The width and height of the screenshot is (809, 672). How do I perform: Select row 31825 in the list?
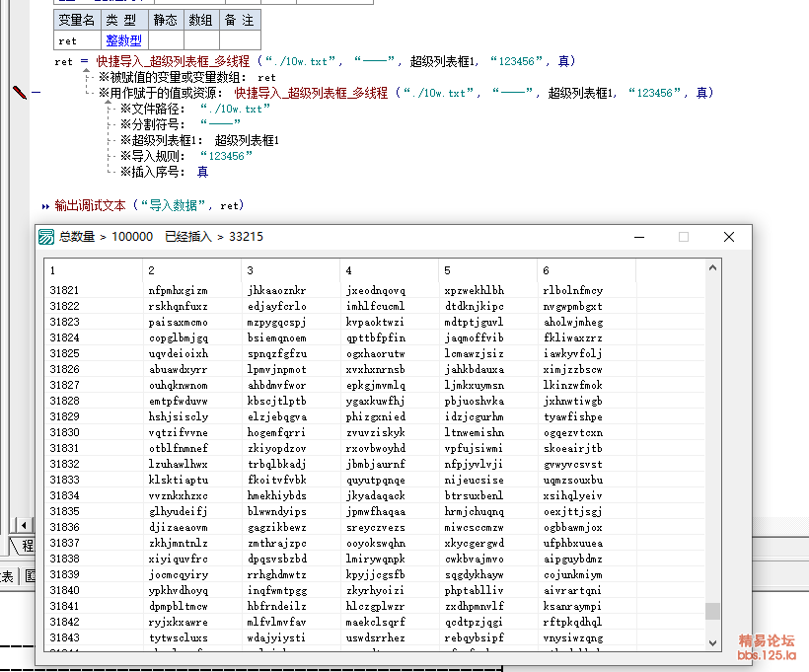pos(374,353)
